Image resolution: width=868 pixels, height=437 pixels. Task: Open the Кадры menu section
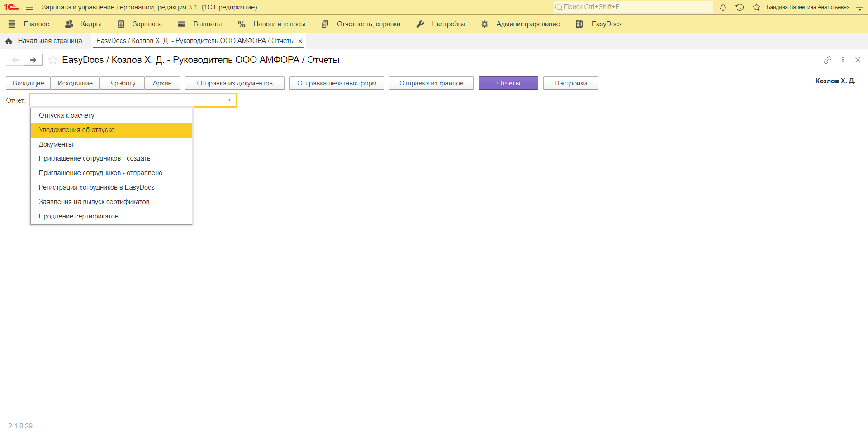coord(84,24)
